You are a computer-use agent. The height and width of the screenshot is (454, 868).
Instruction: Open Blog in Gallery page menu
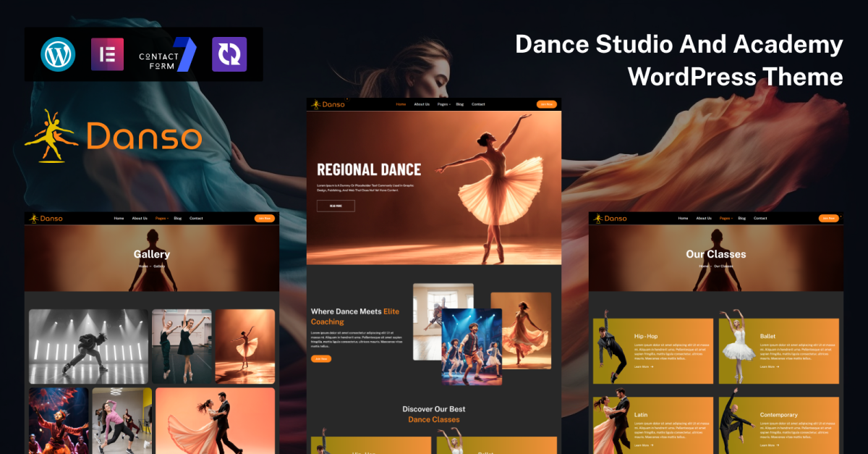(178, 218)
